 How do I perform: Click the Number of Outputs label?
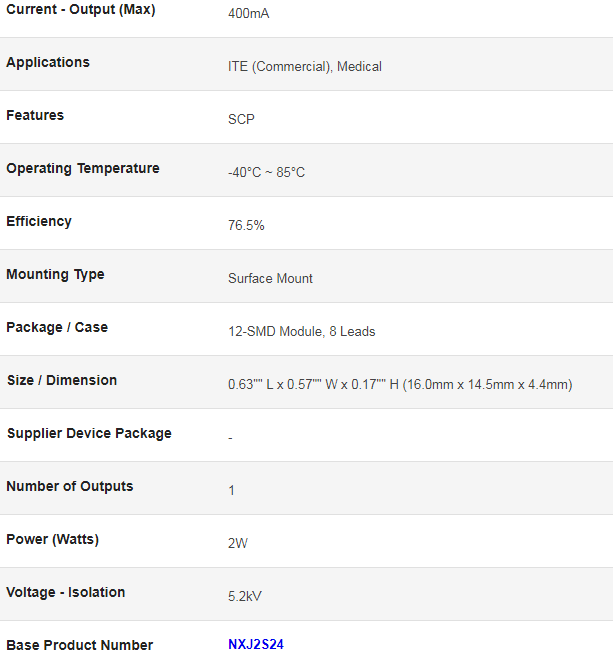pyautogui.click(x=70, y=486)
